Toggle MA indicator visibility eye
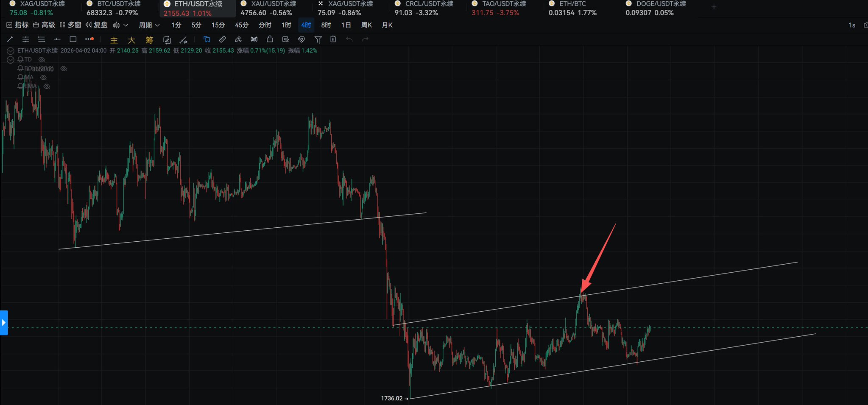 (x=43, y=78)
